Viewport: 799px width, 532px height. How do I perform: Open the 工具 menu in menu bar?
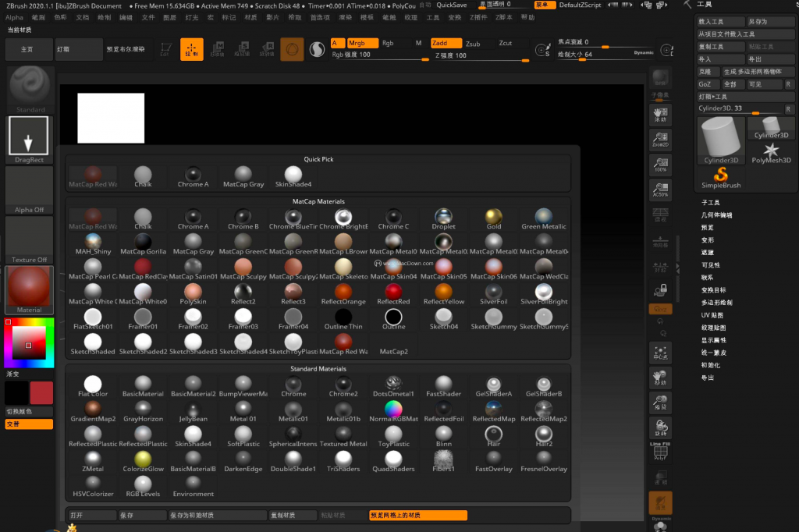(x=432, y=17)
